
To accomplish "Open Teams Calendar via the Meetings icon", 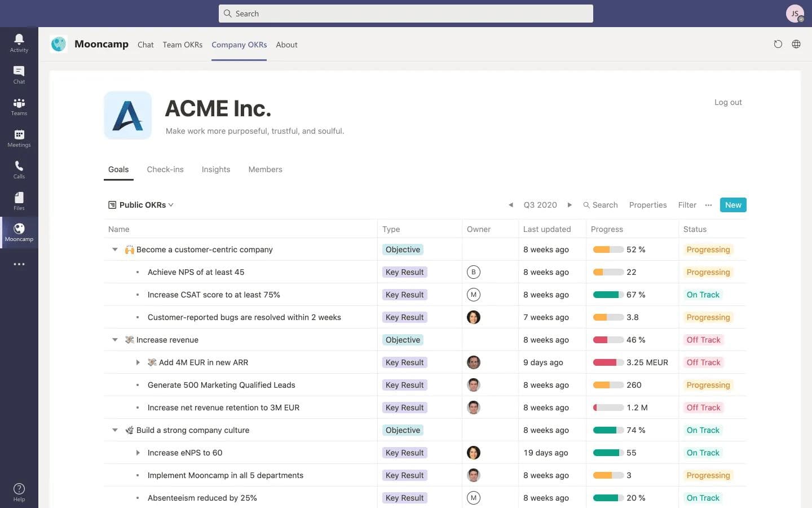I will (19, 137).
